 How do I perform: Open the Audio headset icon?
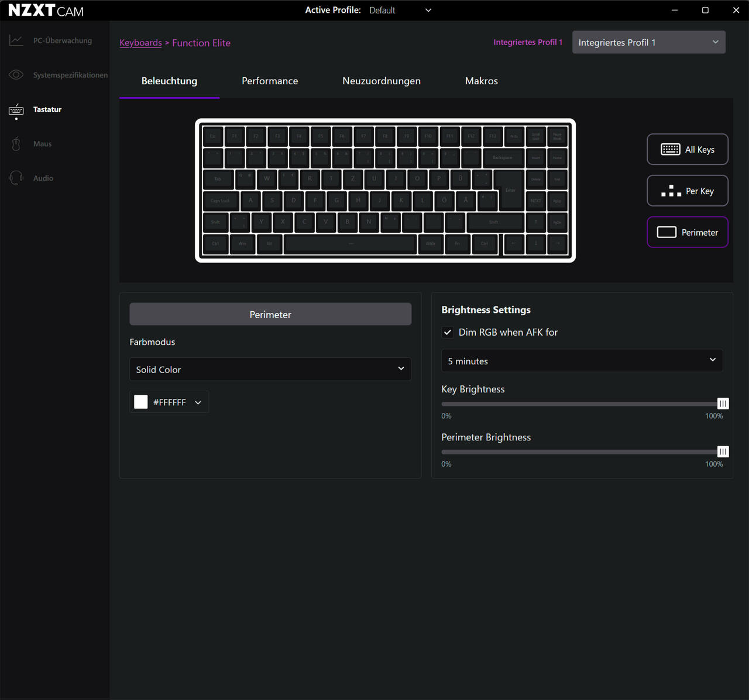click(16, 178)
